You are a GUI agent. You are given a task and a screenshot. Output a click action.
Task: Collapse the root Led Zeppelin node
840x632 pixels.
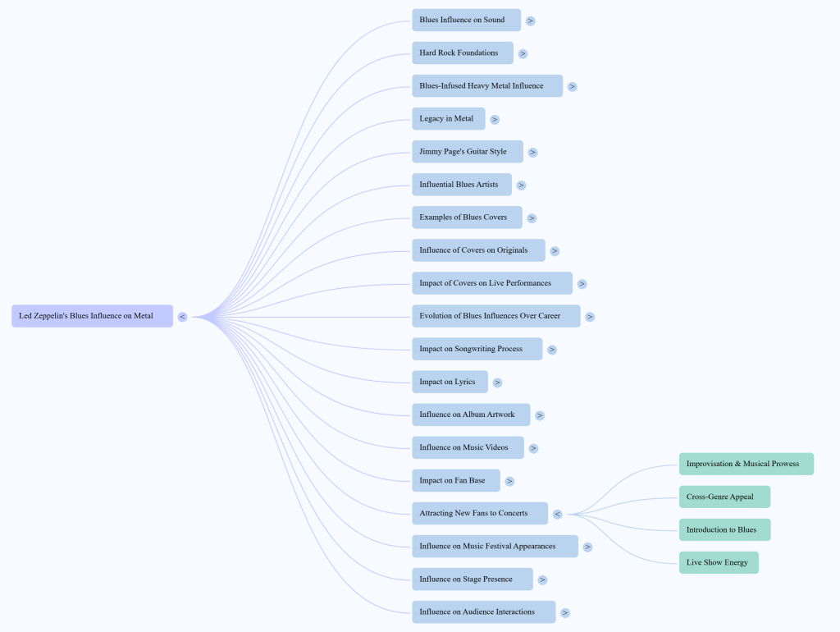point(182,317)
